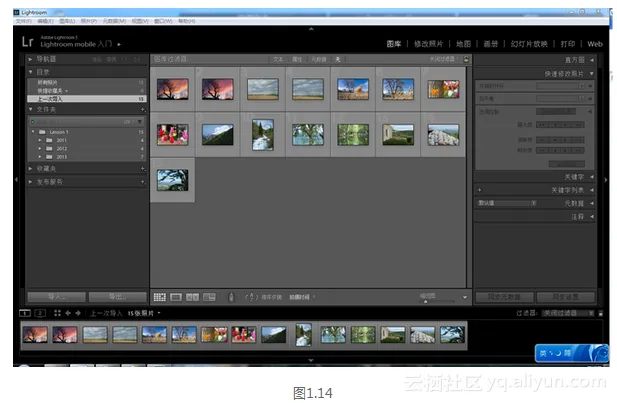Collapse the Lesson 1 folder tree

click(33, 132)
